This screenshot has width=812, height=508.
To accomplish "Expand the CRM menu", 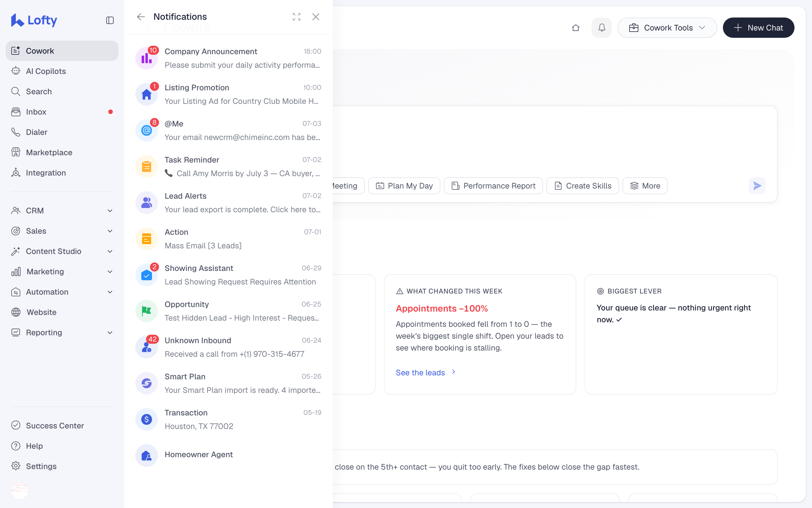I will coord(62,211).
